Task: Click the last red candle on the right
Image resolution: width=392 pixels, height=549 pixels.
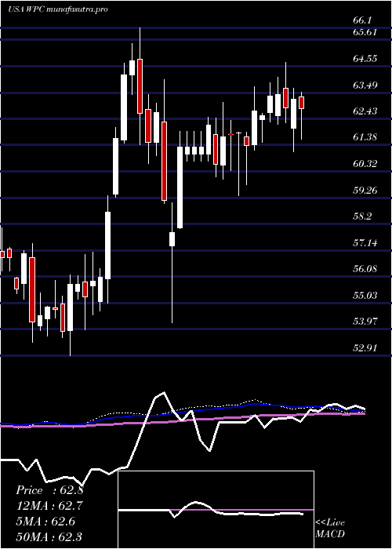Action: (x=301, y=103)
